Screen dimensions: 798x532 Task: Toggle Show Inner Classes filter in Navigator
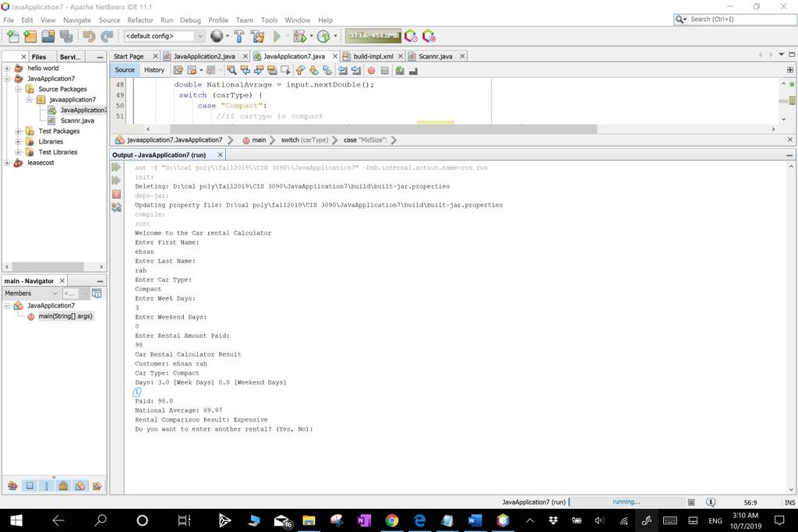pyautogui.click(x=80, y=486)
